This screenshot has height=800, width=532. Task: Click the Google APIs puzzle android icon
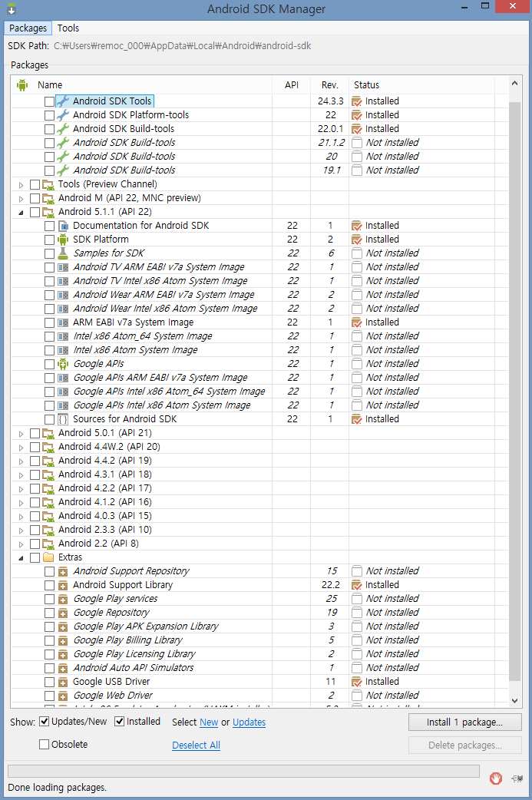click(63, 364)
